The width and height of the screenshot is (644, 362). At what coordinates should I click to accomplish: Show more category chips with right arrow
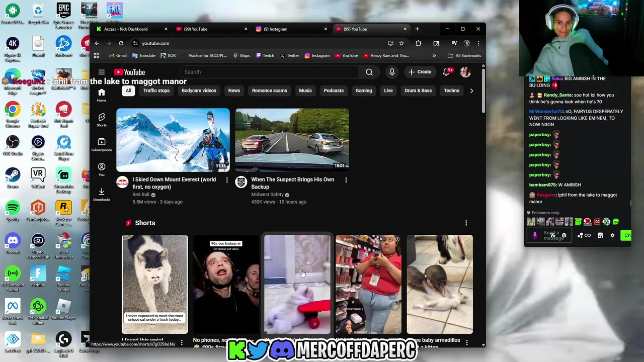tap(471, 90)
